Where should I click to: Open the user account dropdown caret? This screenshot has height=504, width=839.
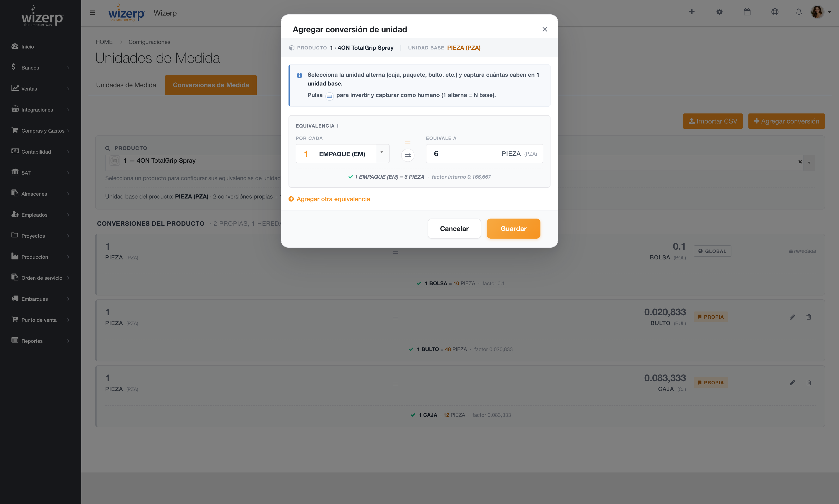click(829, 12)
